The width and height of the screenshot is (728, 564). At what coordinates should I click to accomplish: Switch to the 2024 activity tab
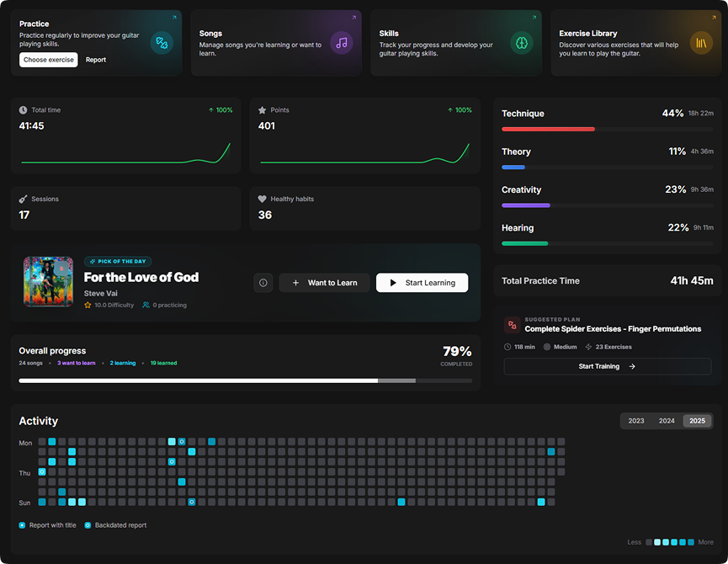click(x=666, y=420)
